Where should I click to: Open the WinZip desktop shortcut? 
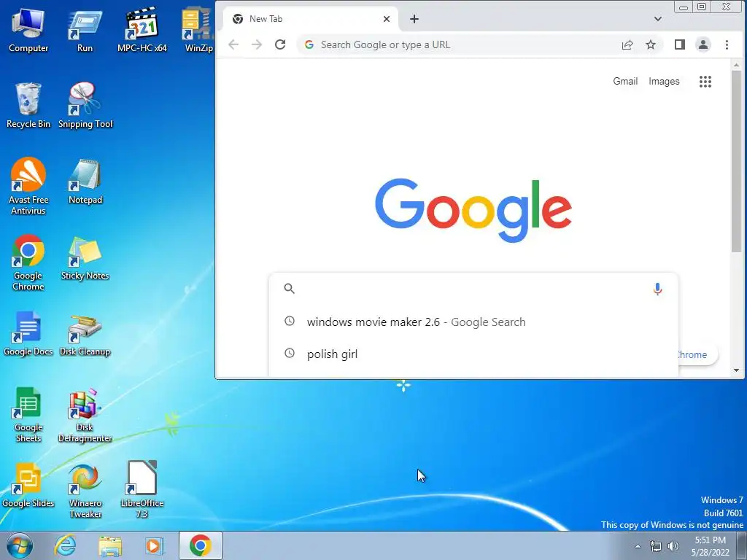point(198,29)
